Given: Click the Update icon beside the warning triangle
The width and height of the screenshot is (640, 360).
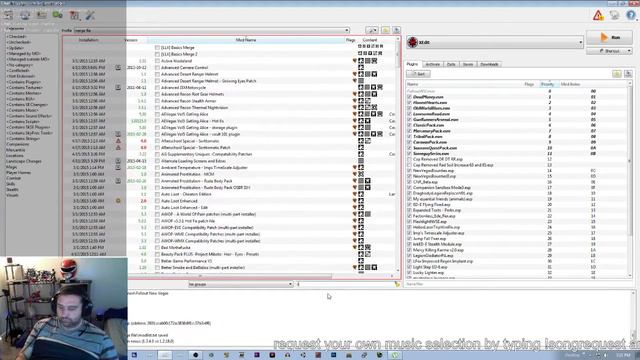Looking at the screenshot, I should click(x=614, y=16).
